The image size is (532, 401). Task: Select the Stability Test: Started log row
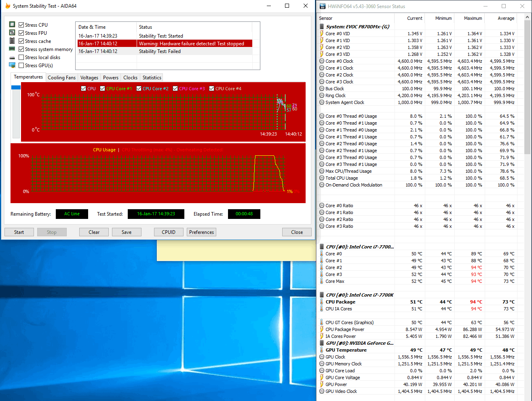(165, 36)
